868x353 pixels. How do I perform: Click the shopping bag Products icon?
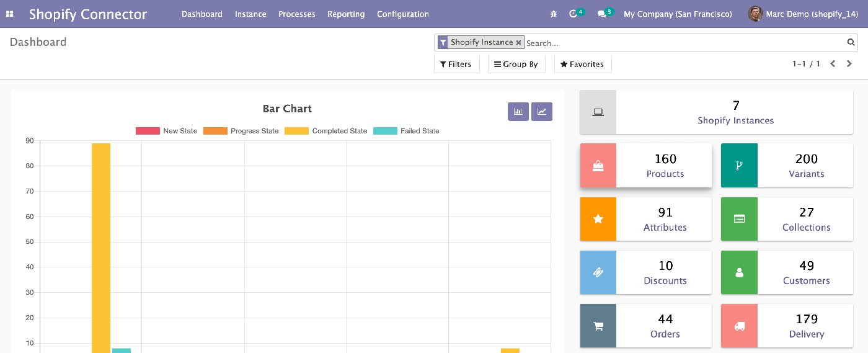598,166
